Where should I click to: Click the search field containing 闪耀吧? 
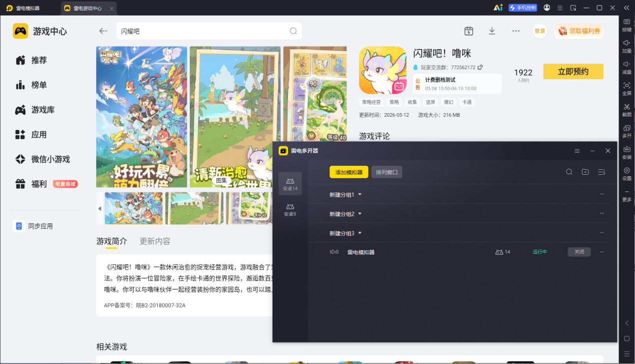tap(209, 31)
